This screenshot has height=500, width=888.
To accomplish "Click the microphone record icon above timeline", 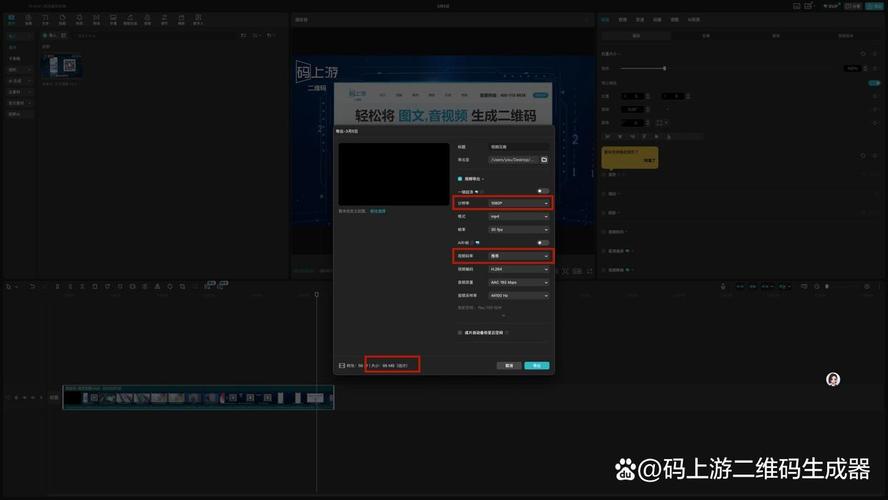I will pyautogui.click(x=723, y=287).
